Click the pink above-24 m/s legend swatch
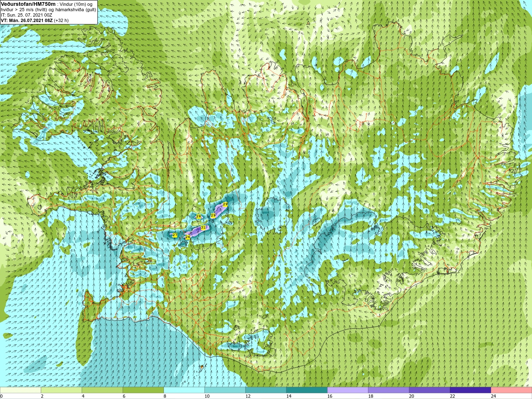 tap(512, 390)
